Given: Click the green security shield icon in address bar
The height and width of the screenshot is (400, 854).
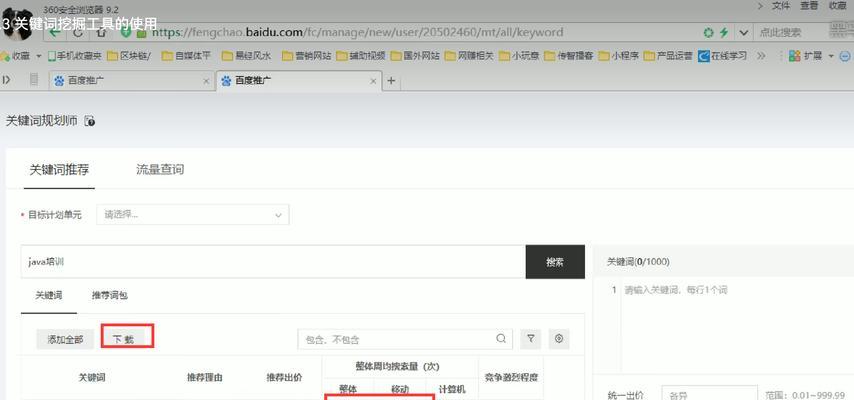Looking at the screenshot, I should [x=126, y=32].
